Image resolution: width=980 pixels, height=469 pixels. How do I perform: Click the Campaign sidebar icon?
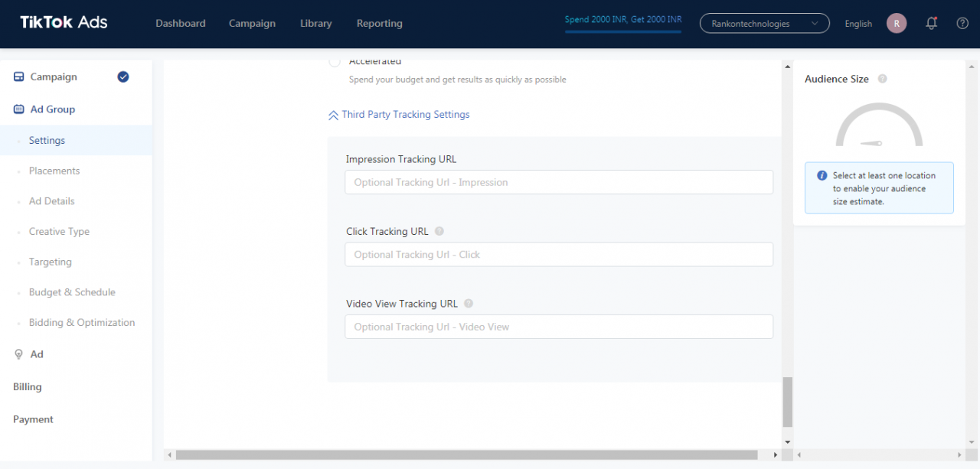click(19, 77)
